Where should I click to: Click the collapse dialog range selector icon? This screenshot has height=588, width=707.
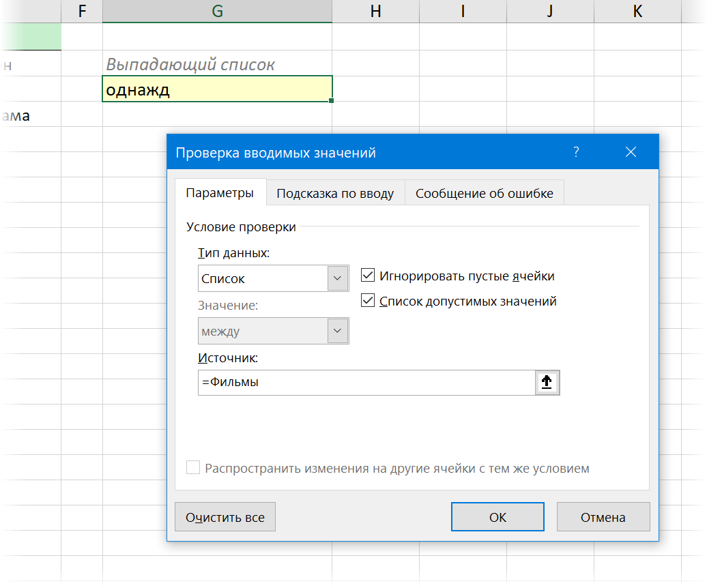pyautogui.click(x=547, y=383)
